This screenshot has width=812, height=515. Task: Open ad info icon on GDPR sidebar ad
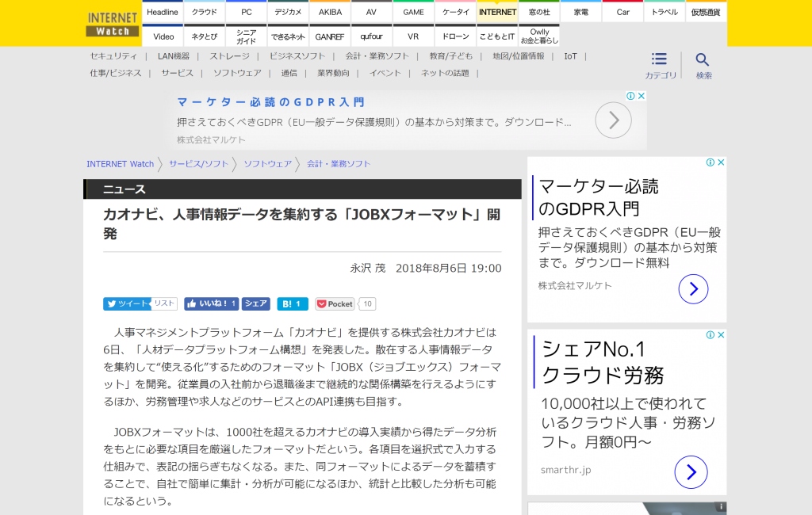[x=710, y=162]
